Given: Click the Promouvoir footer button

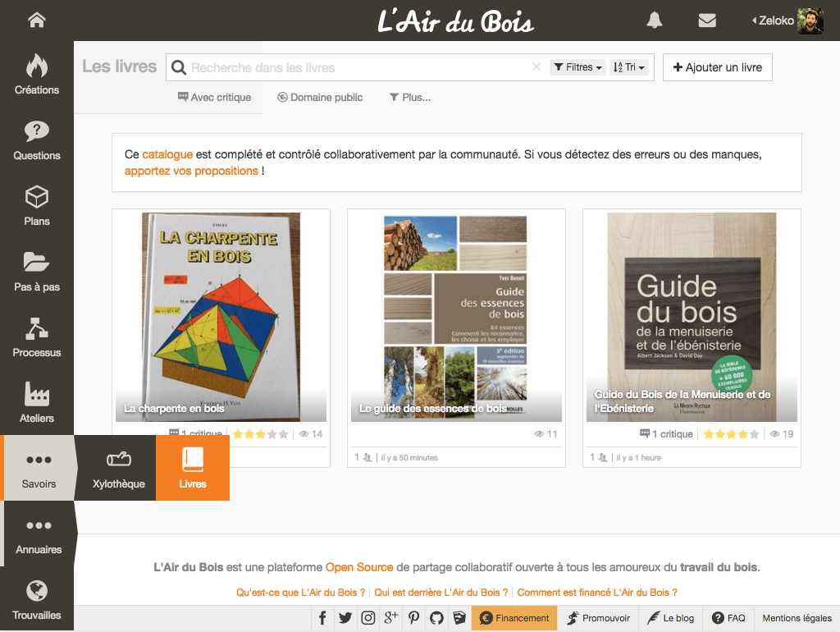Looking at the screenshot, I should click(x=598, y=618).
